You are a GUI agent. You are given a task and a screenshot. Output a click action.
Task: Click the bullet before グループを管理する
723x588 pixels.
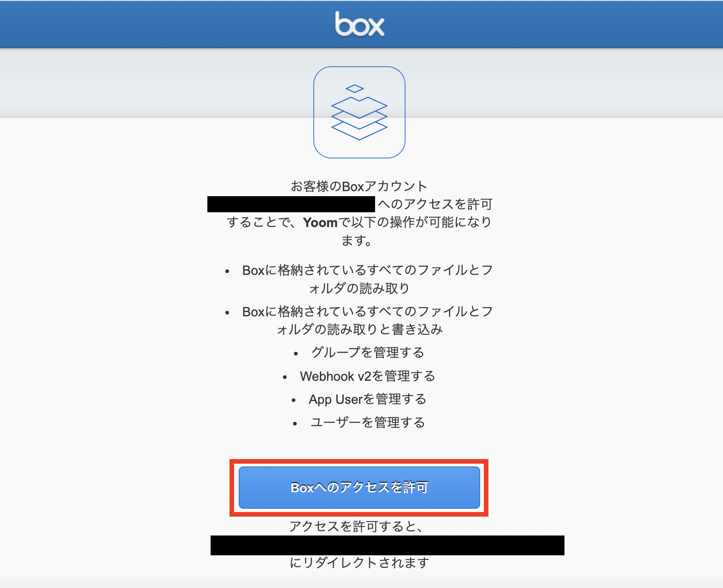[296, 354]
